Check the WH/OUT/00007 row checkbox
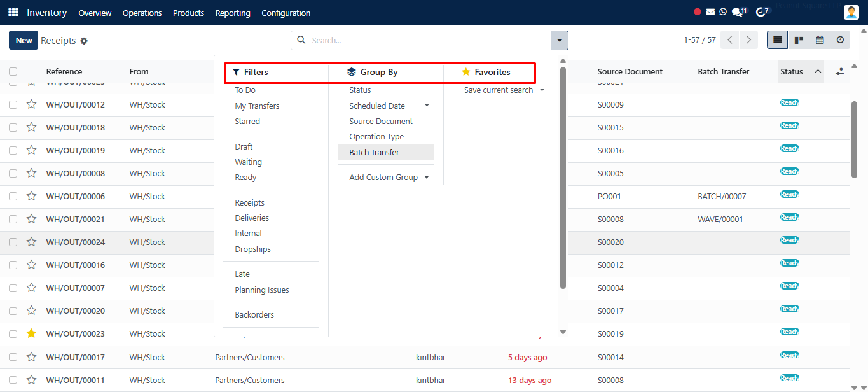 click(13, 288)
